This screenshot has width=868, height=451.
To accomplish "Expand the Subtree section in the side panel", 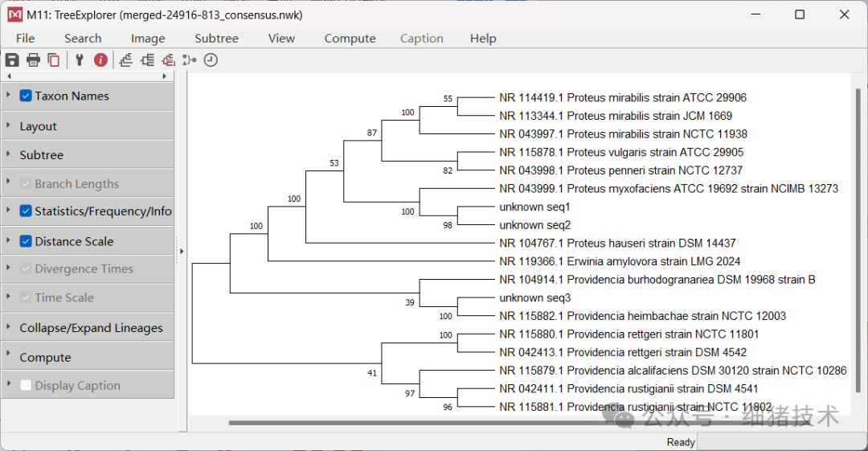I will pos(42,155).
